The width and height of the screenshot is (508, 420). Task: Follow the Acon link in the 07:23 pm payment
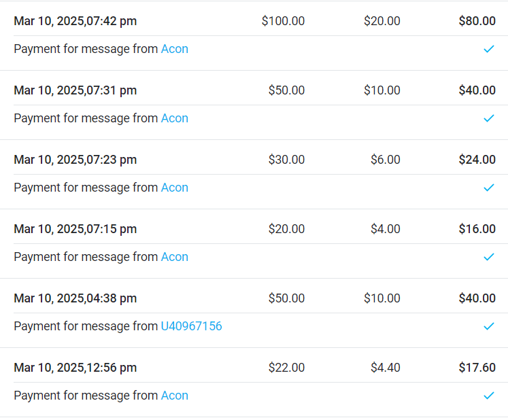[x=174, y=188]
